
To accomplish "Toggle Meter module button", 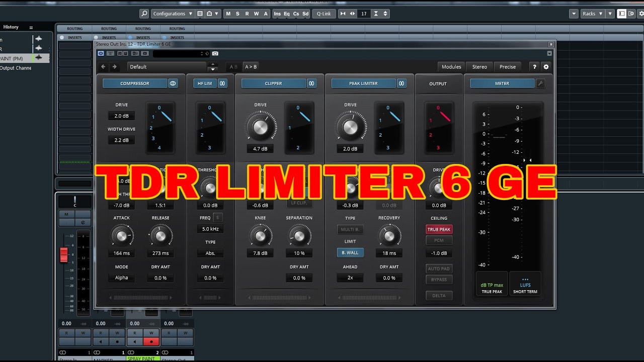I will 502,83.
